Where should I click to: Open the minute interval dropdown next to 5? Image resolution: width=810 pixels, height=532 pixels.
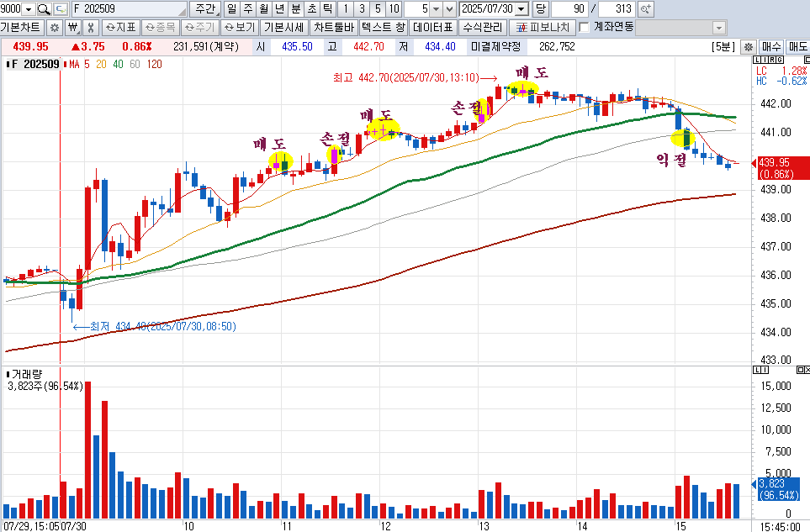pos(437,8)
